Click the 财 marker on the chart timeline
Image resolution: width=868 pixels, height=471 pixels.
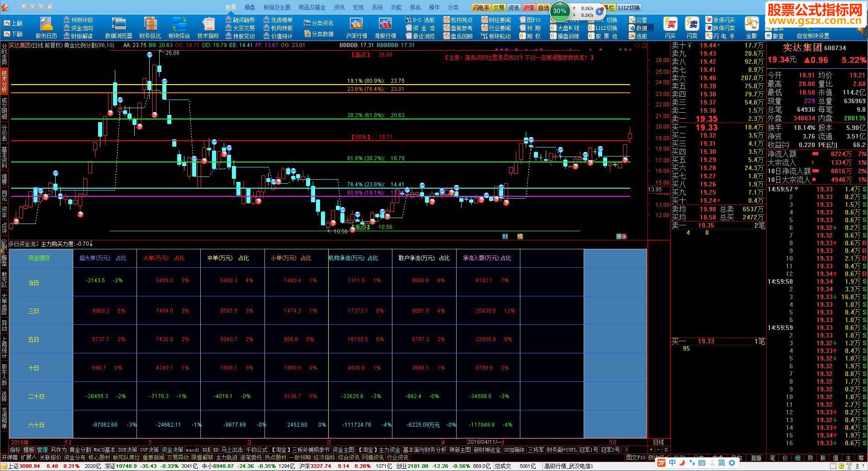point(505,236)
